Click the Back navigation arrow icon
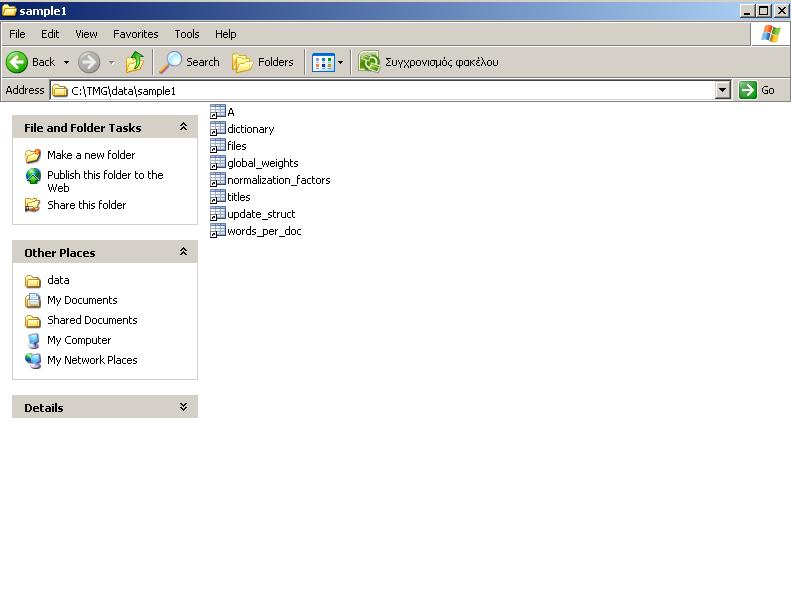 point(17,62)
